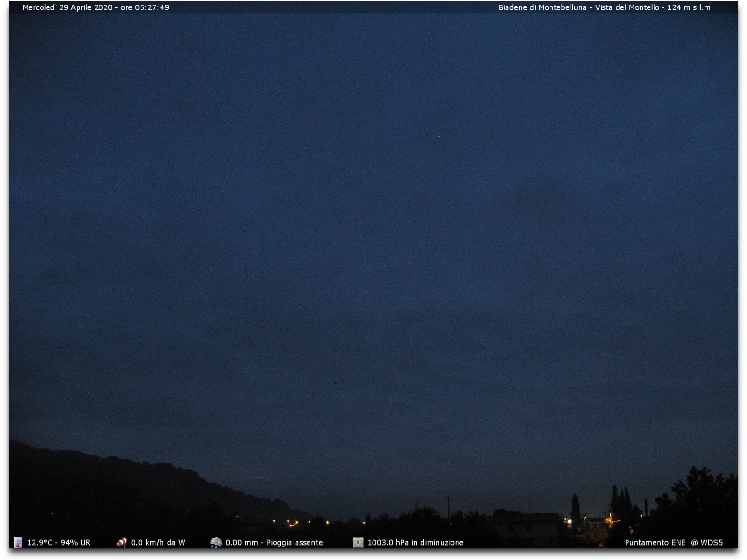Viewport: 747px width, 560px height.
Task: Click '1003.0 hPa in diminuzione' pressure reading
Action: click(x=416, y=543)
